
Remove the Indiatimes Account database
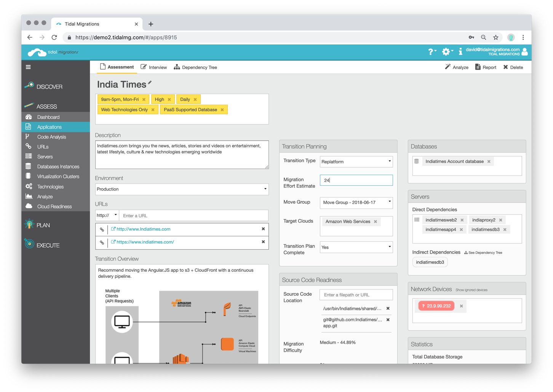point(489,162)
